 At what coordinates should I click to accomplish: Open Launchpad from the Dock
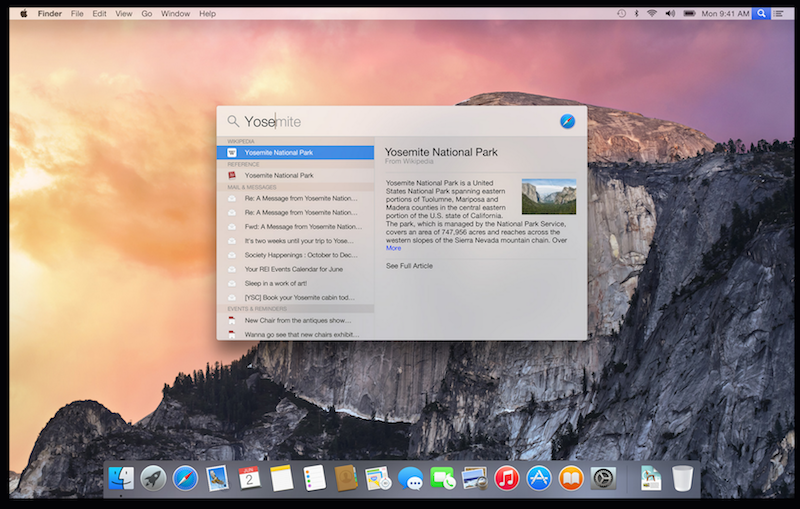coord(153,479)
